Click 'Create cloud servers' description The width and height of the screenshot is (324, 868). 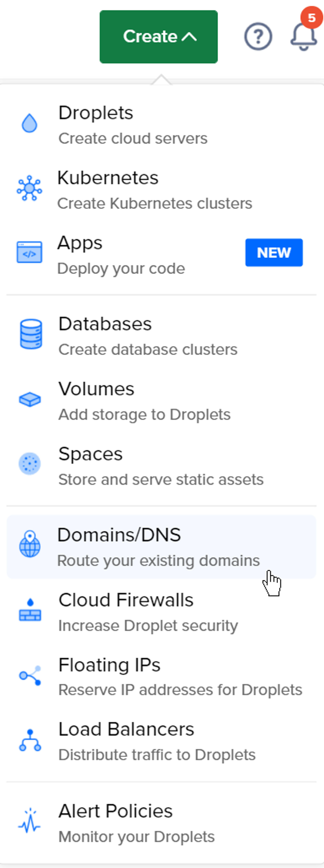click(133, 138)
